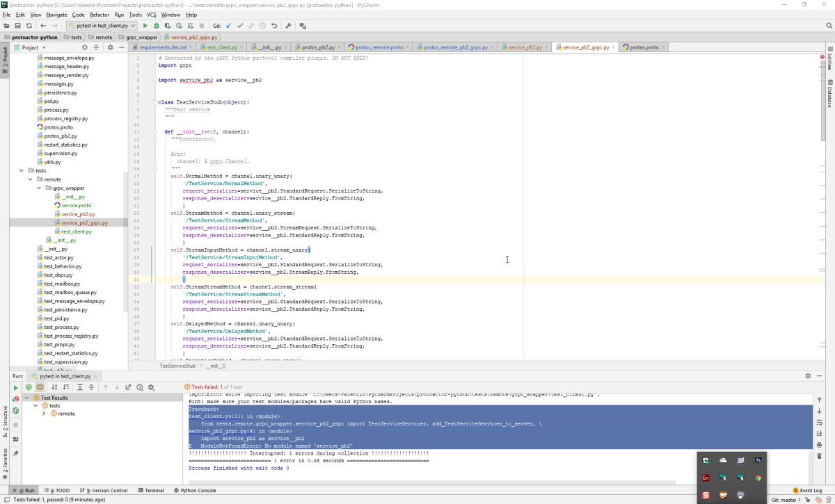The width and height of the screenshot is (835, 504).
Task: Open the Python Console tool window
Action: 194,491
